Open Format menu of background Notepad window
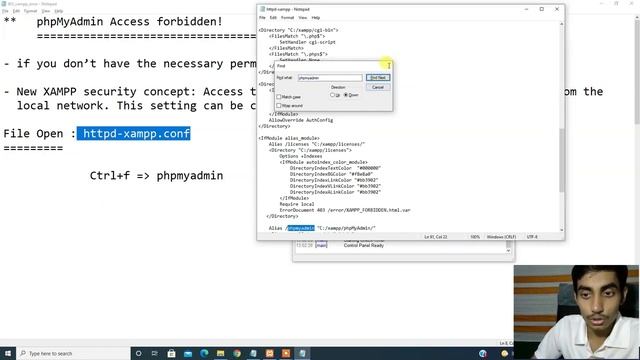Viewport: 640px width, 360px height. tap(31, 11)
